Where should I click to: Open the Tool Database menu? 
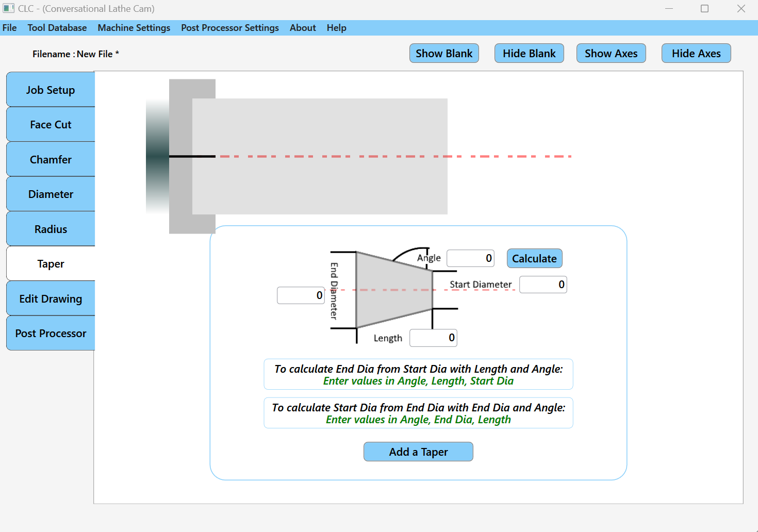pyautogui.click(x=57, y=27)
